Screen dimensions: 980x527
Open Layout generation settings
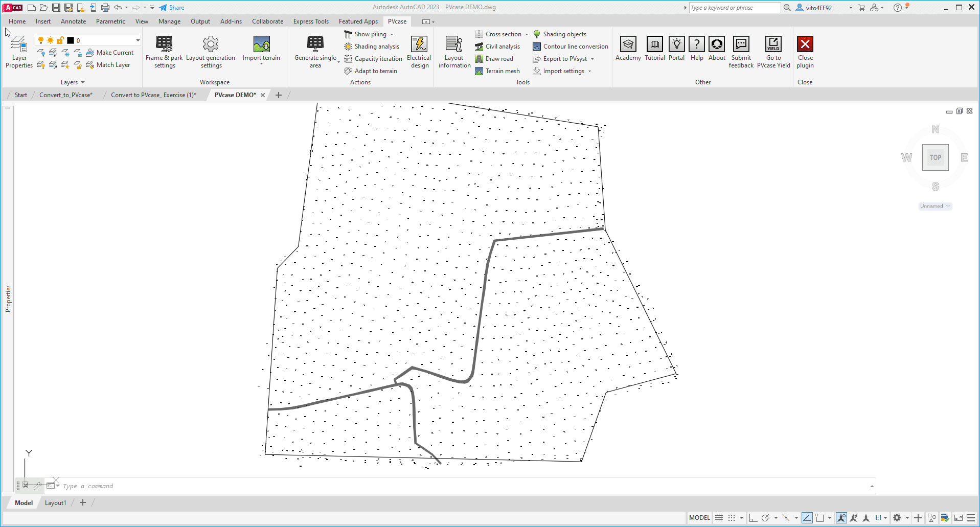[211, 52]
